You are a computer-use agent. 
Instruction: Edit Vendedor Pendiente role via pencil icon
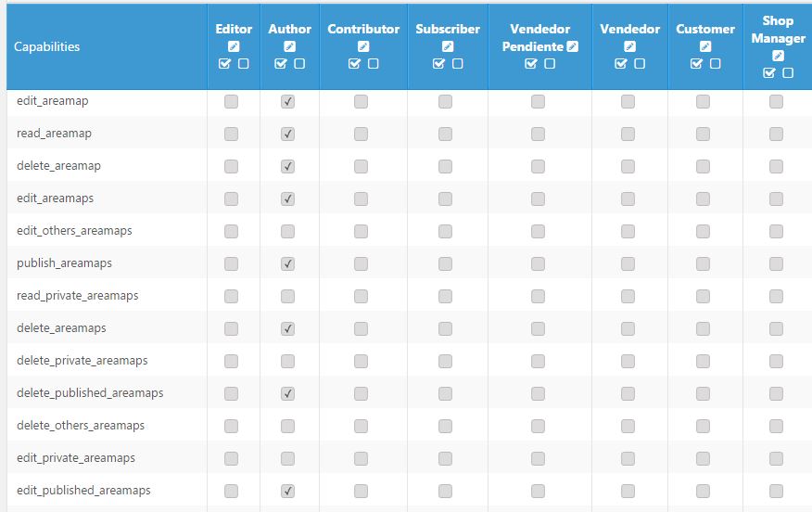pos(572,46)
